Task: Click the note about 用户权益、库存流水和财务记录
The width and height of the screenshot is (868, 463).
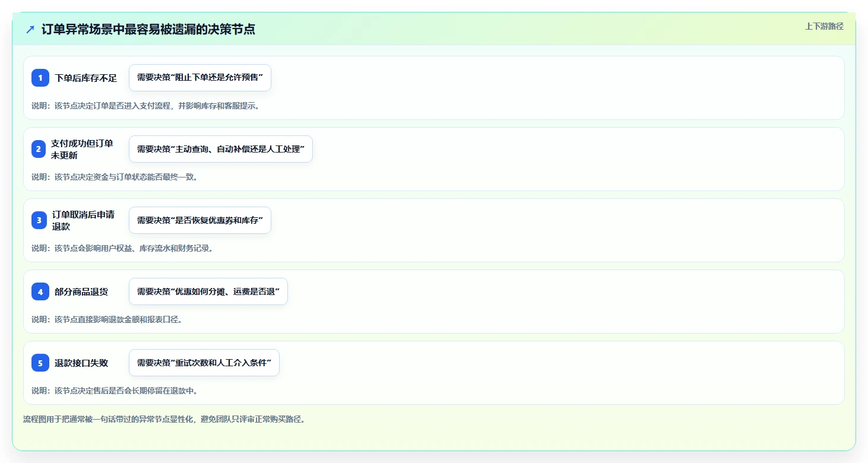Action: click(122, 248)
